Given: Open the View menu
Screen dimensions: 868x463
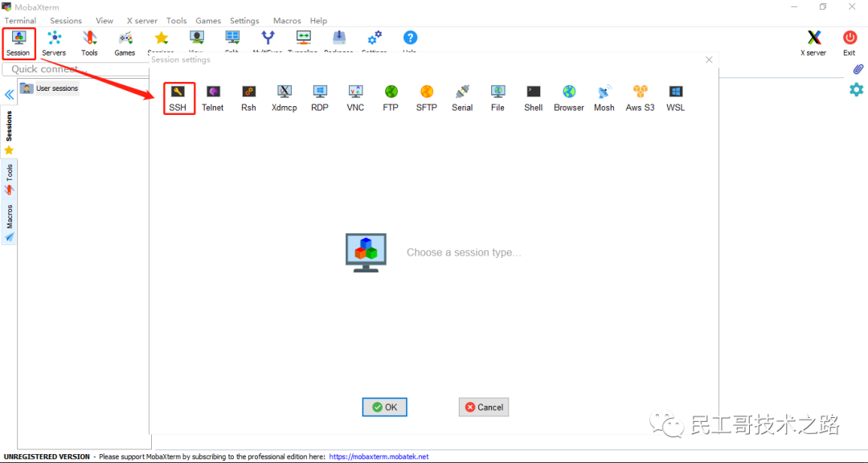Looking at the screenshot, I should [104, 20].
